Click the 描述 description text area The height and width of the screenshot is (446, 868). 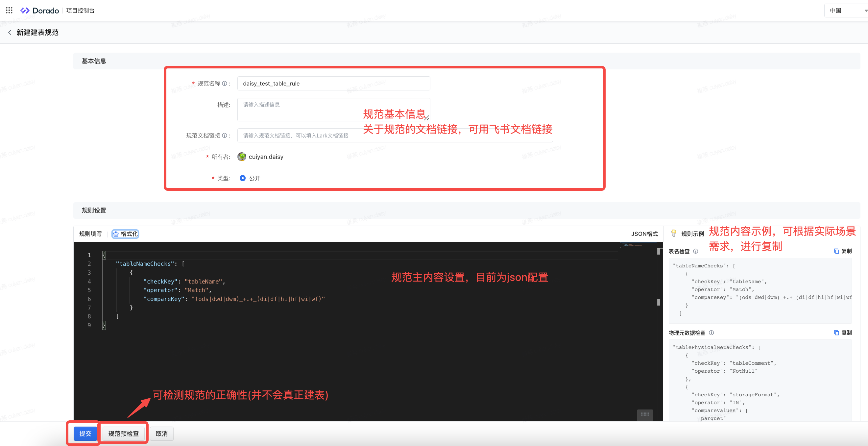click(x=333, y=110)
